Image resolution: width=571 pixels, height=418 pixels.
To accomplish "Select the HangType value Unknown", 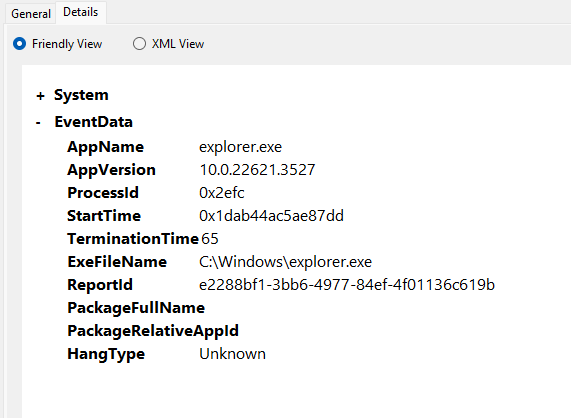I will [x=232, y=354].
